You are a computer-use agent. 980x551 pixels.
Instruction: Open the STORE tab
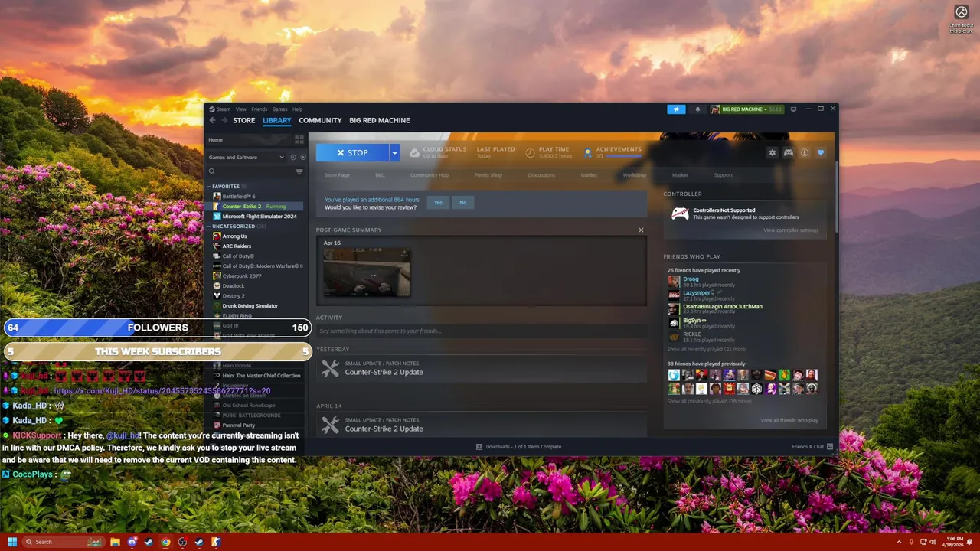[x=244, y=120]
